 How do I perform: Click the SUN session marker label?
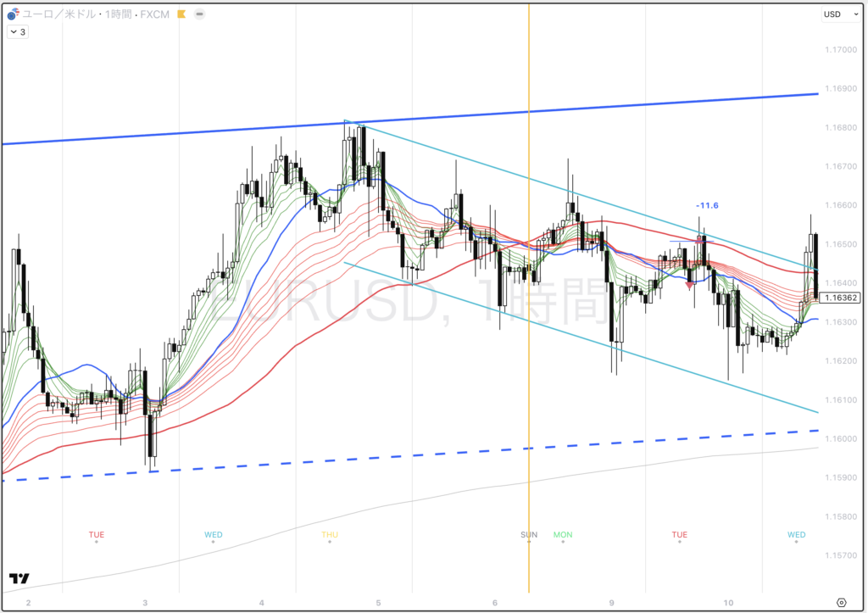coord(529,534)
